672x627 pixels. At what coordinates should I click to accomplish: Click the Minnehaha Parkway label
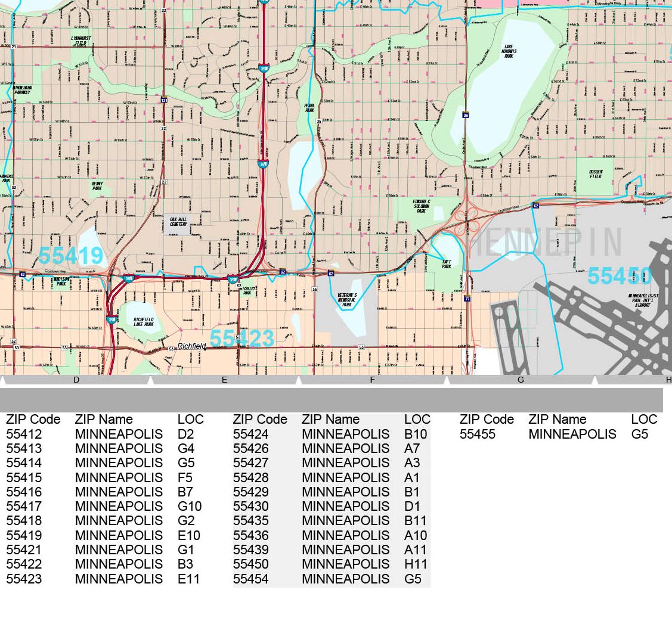[22, 90]
